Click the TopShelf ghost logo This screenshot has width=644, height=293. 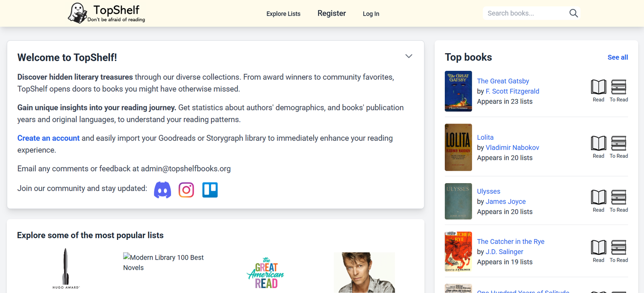tap(77, 13)
